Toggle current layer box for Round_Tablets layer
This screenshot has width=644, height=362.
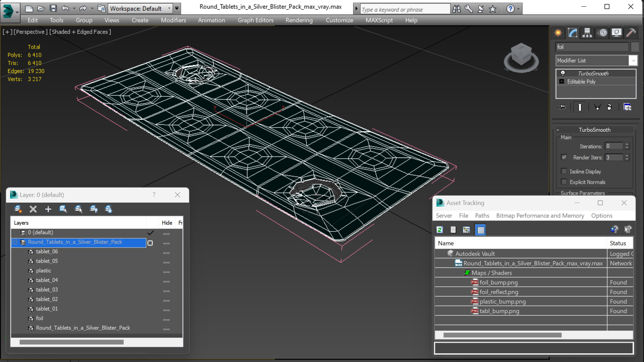tap(150, 243)
